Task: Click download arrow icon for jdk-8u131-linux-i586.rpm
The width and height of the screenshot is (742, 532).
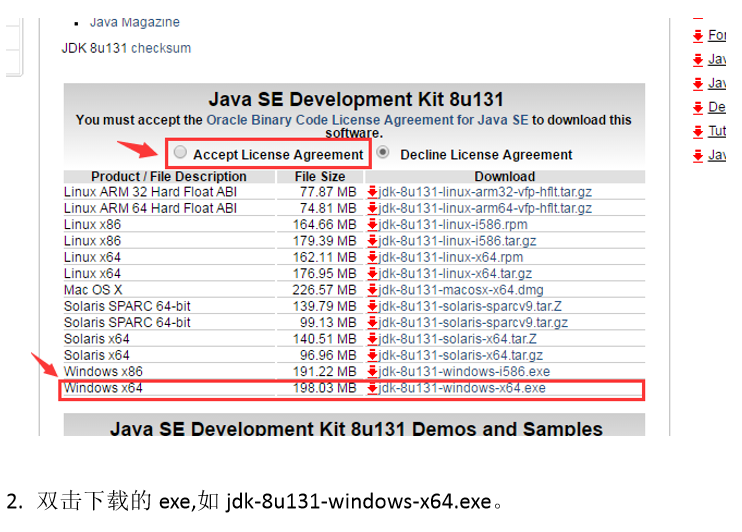Action: click(x=372, y=225)
